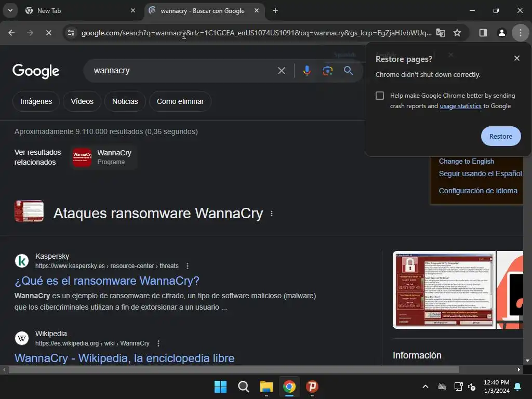Open site information icon in address bar
The width and height of the screenshot is (532, 399).
pyautogui.click(x=71, y=33)
